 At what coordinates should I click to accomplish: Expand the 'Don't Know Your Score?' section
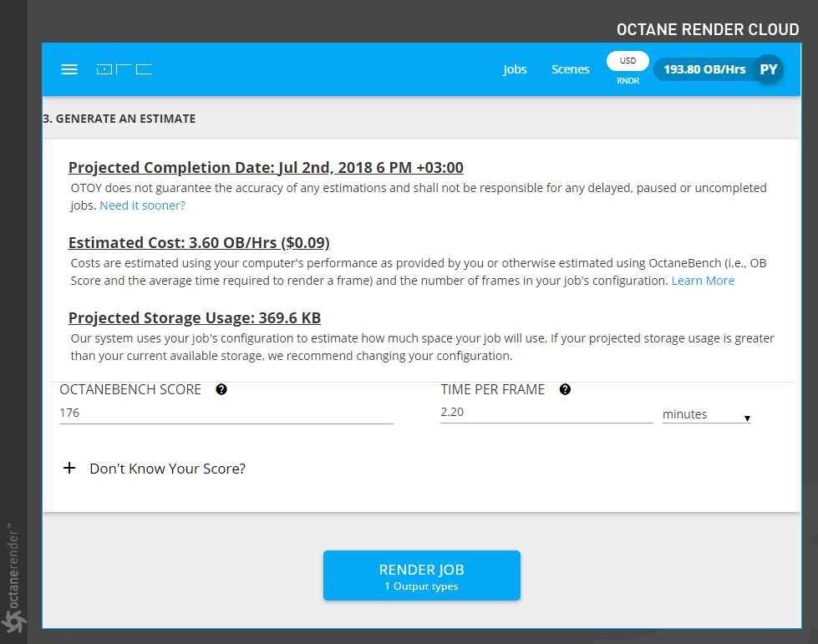tap(155, 469)
